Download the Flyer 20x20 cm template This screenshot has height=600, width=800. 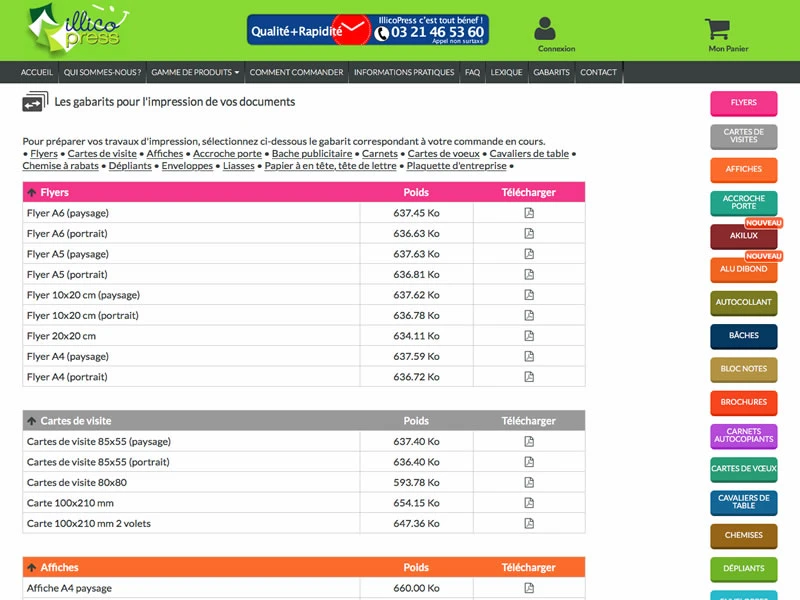[x=529, y=336]
